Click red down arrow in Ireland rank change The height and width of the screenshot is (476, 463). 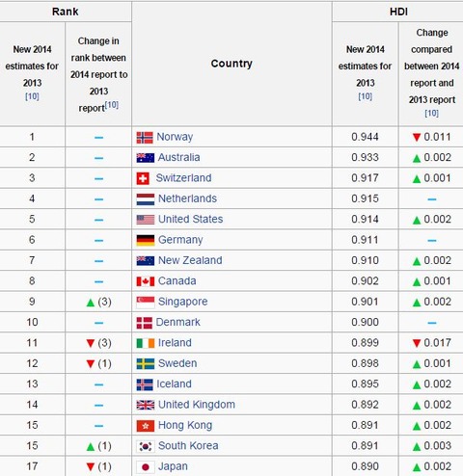pyautogui.click(x=91, y=343)
